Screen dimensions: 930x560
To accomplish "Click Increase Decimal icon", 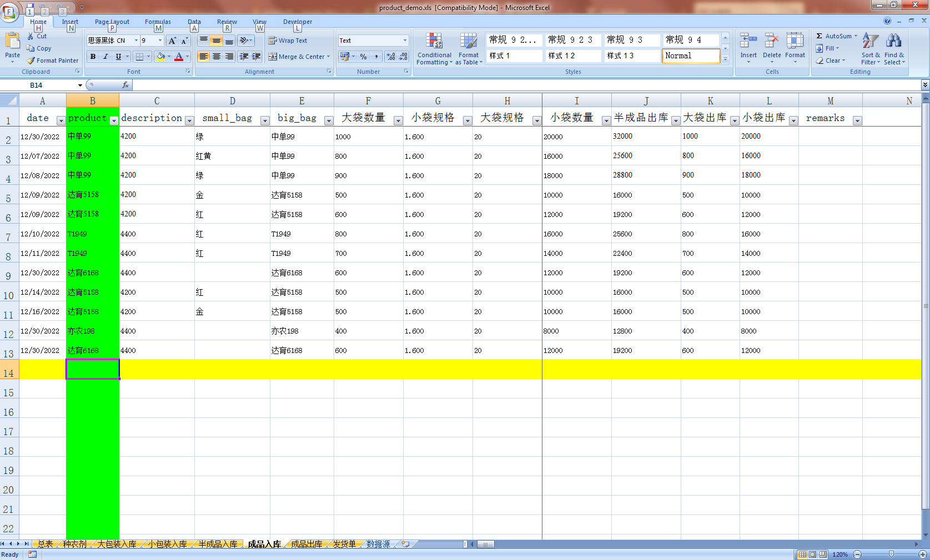I will click(391, 57).
